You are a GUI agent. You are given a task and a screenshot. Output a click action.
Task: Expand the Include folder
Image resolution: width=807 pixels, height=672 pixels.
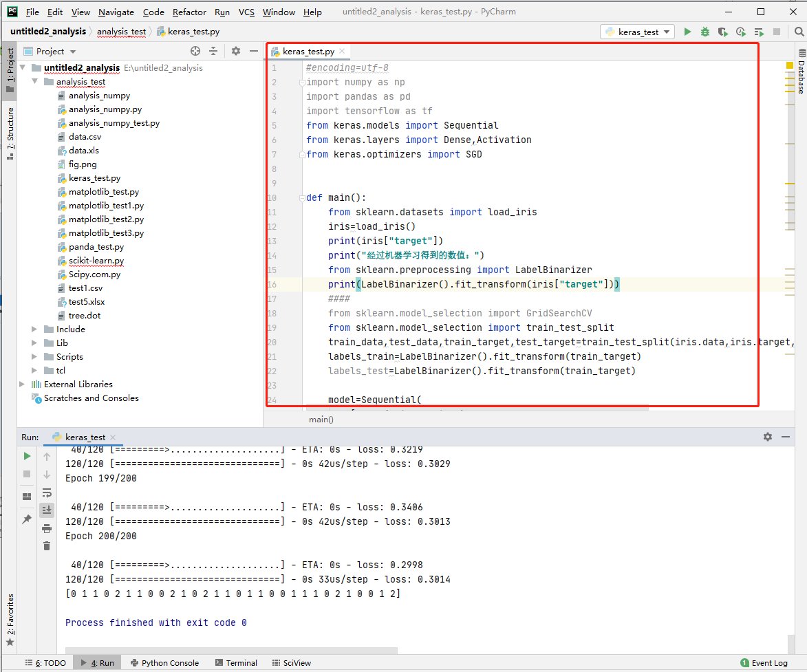[x=34, y=329]
